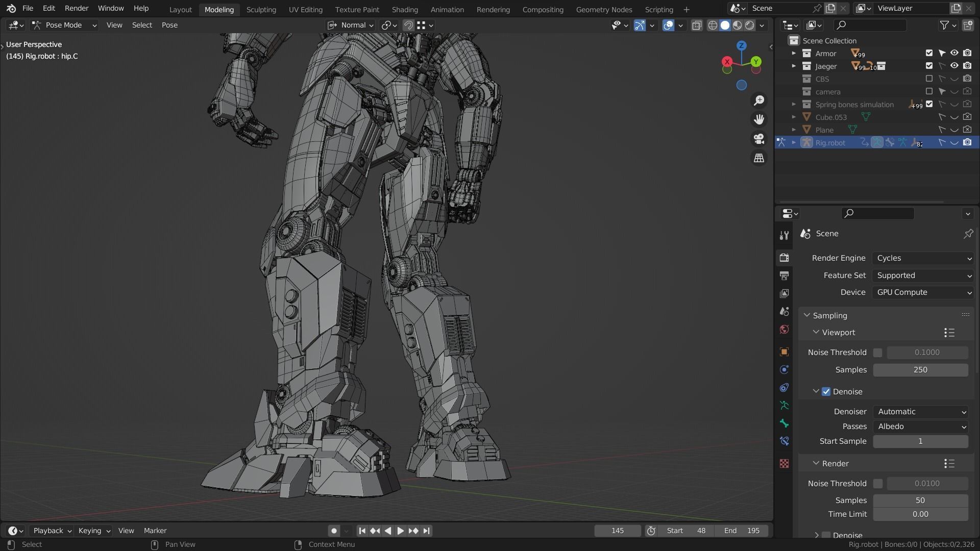Click the zoom view magnifier icon
980x551 pixels.
click(759, 101)
